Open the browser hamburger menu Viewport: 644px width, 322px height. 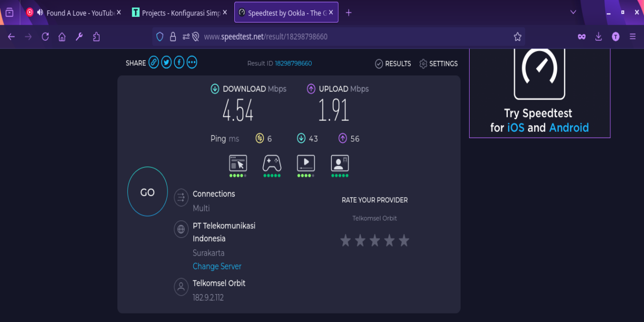(x=633, y=37)
